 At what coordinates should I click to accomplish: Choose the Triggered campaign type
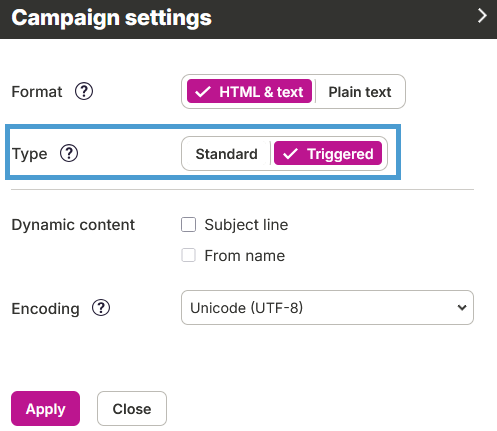328,153
